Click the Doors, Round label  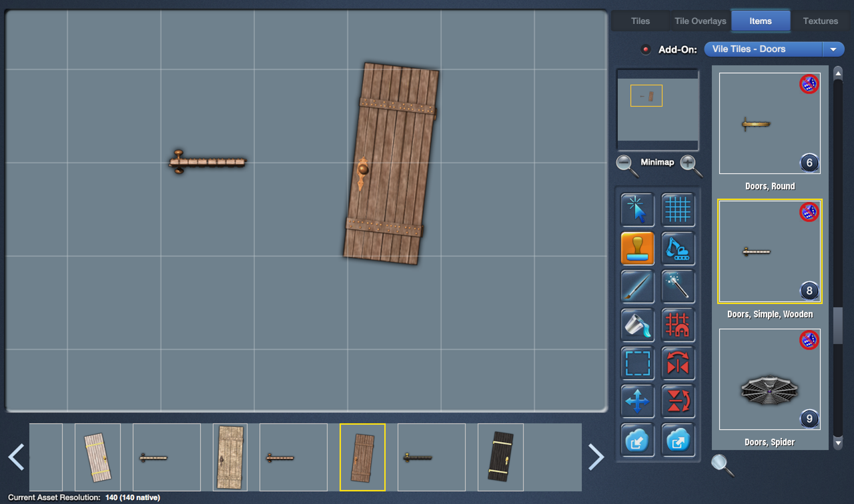click(x=770, y=186)
